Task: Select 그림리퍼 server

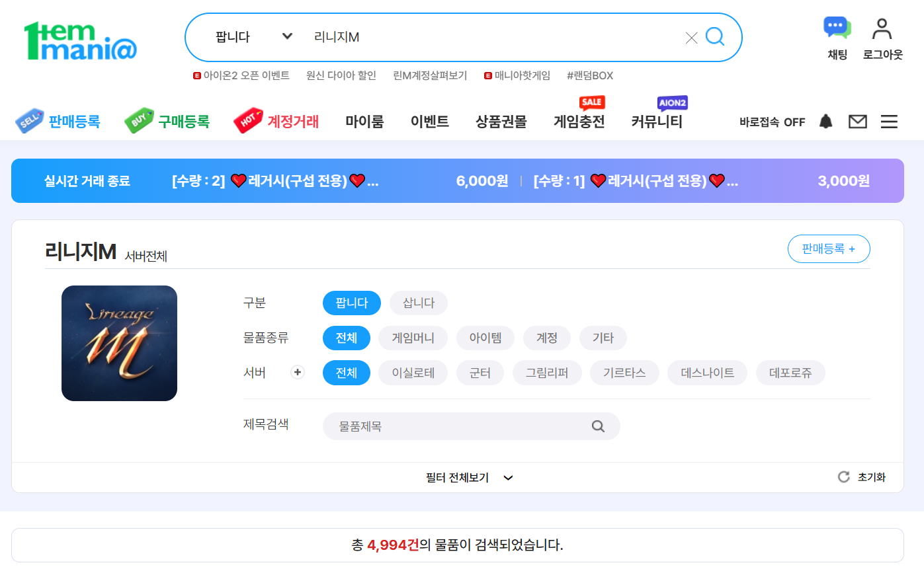Action: 547,373
